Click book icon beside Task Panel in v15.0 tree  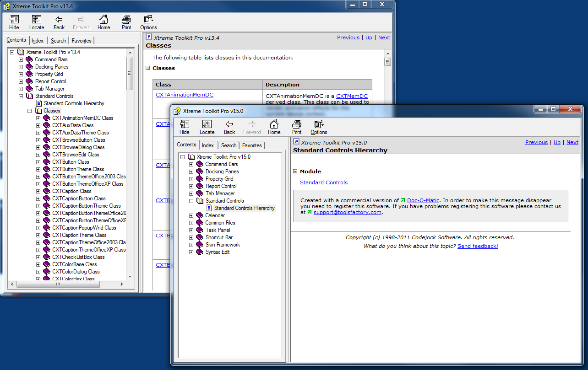point(200,230)
